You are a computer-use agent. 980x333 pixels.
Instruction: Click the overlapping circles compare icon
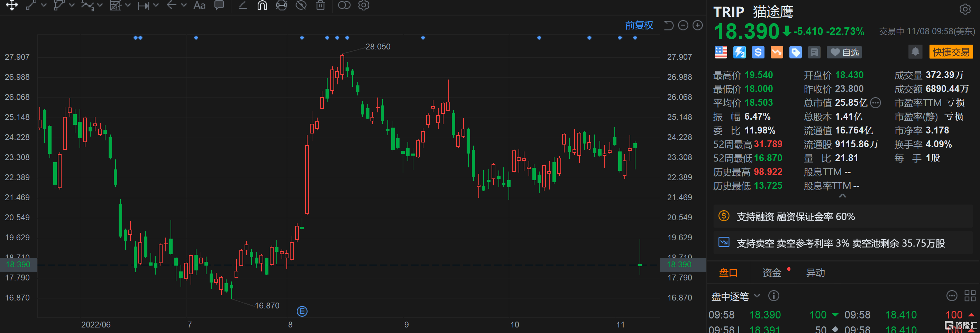coord(344,5)
